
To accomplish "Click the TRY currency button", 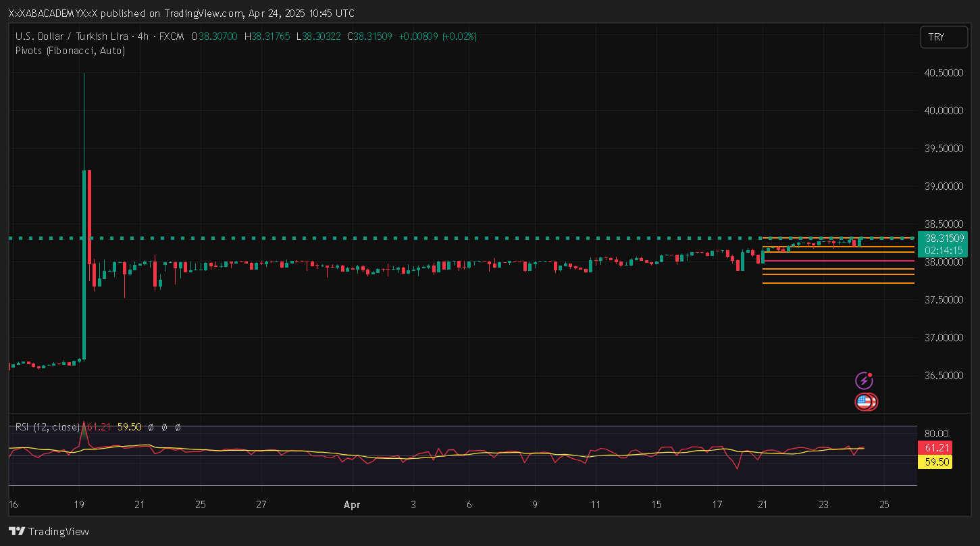I will [x=944, y=37].
